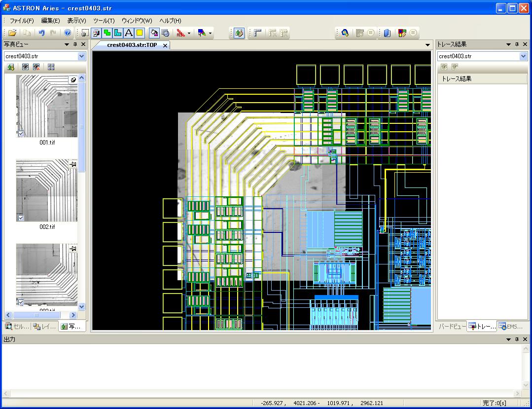Click the red ABC net label icon
This screenshot has width=532, height=409.
(x=180, y=33)
